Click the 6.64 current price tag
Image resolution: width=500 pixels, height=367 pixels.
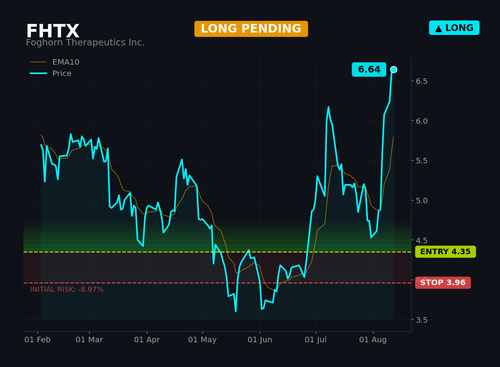point(369,69)
